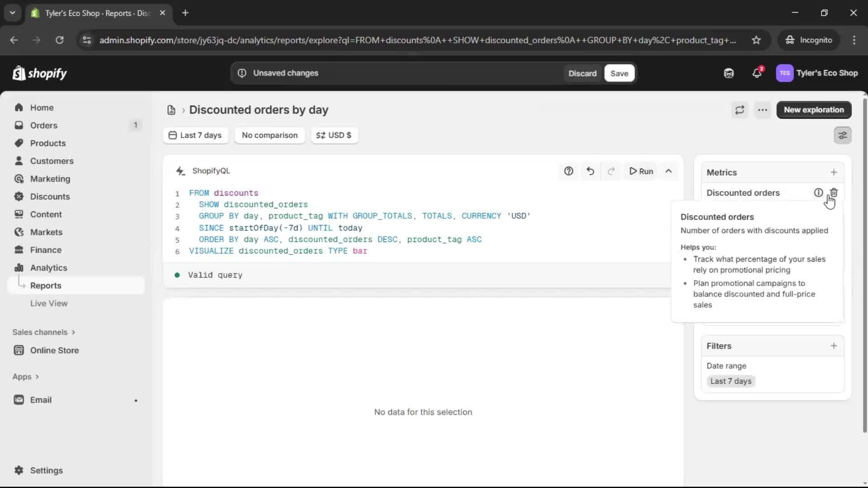Open the ShopifyQL help icon
Viewport: 868px width, 488px height.
point(568,171)
